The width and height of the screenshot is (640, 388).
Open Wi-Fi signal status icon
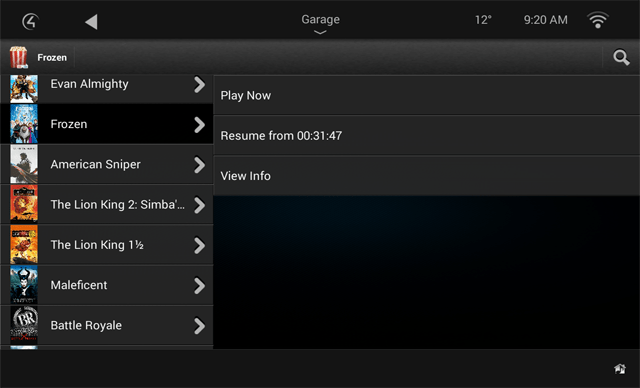pyautogui.click(x=598, y=20)
